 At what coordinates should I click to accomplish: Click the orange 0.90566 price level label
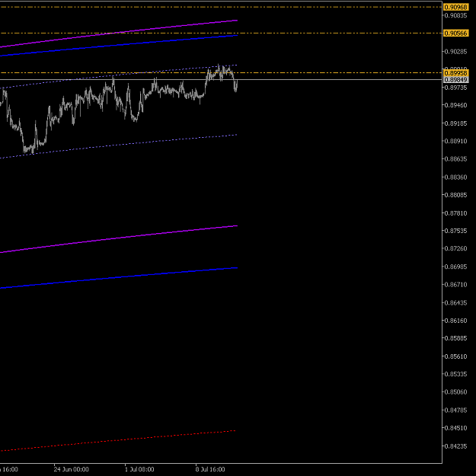click(455, 33)
